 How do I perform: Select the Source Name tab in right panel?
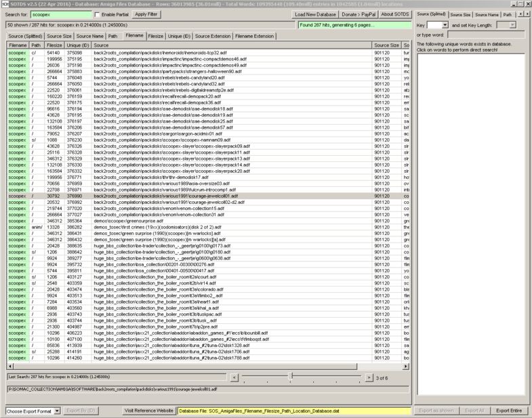coord(487,14)
